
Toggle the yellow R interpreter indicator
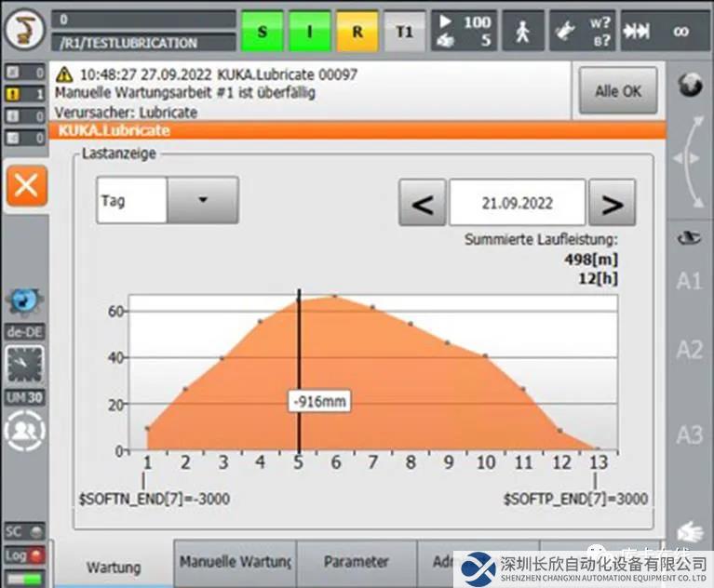[x=357, y=32]
